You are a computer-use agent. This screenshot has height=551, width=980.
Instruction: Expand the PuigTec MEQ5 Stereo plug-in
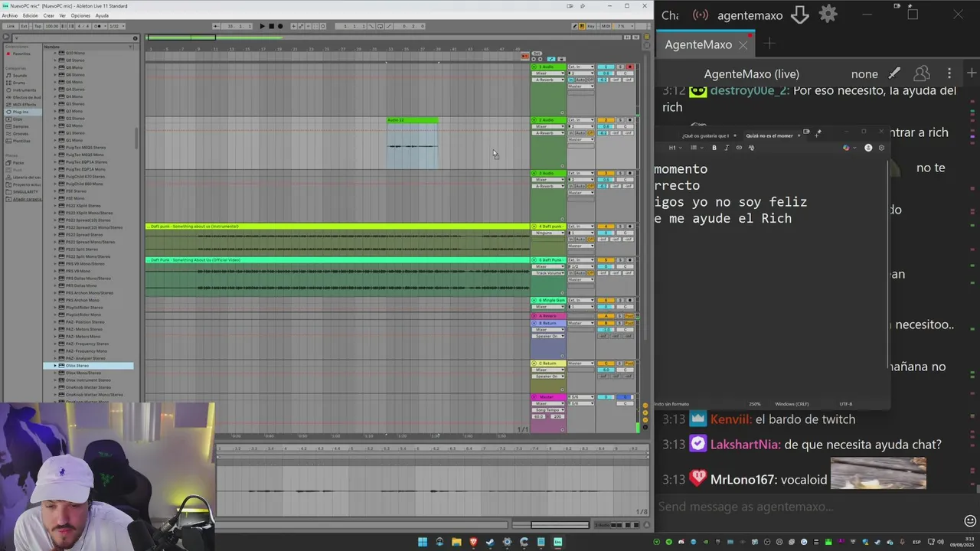(55, 148)
